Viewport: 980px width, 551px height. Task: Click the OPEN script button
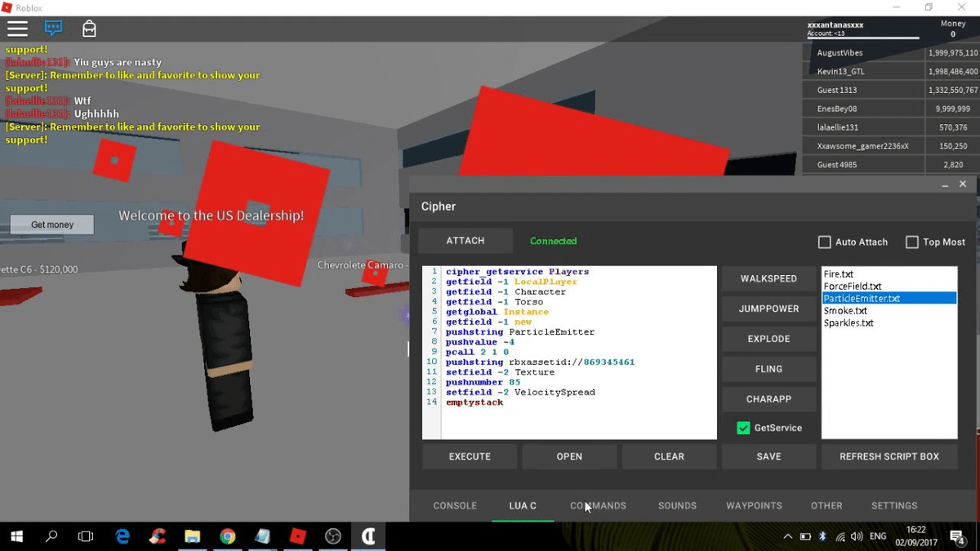tap(569, 456)
